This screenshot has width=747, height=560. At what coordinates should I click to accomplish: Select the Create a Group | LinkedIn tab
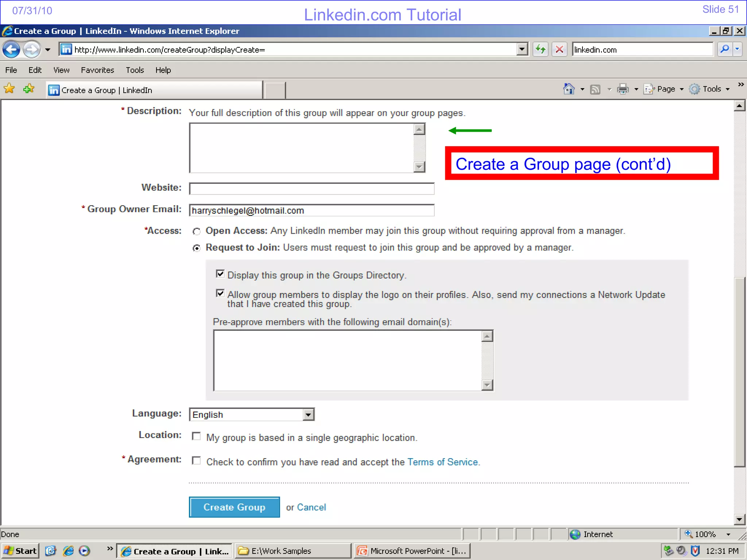(x=154, y=90)
